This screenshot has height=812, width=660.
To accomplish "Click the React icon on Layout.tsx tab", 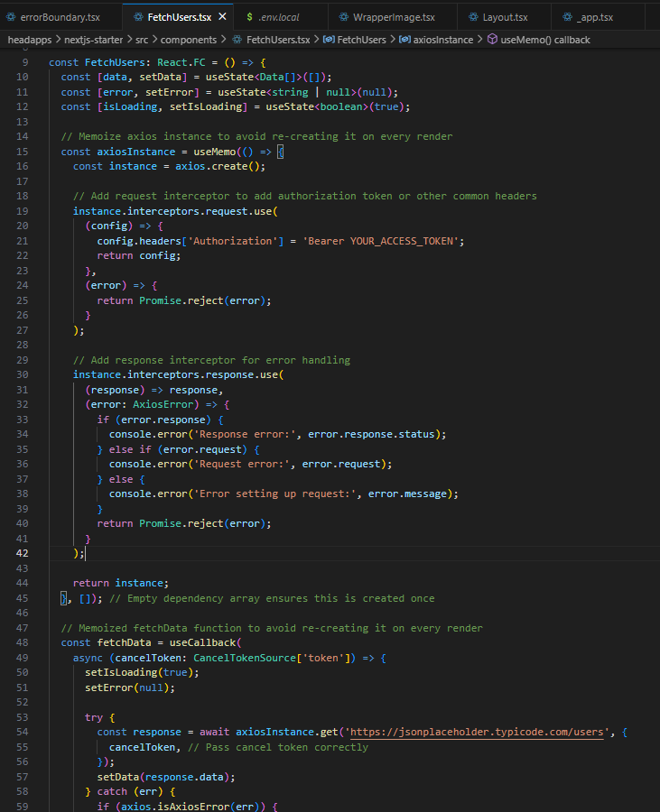I will 473,17.
